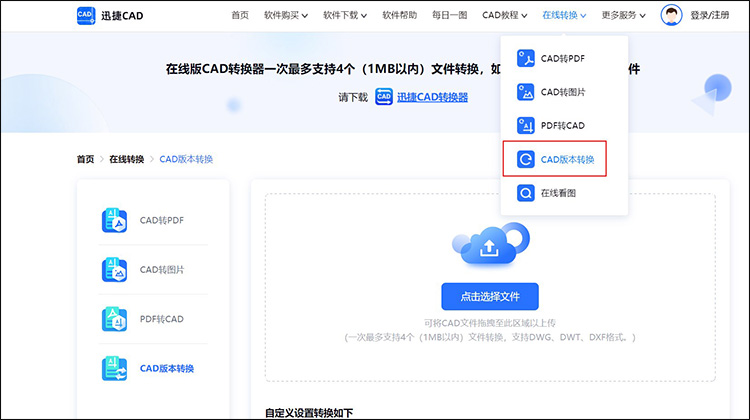Select CAD转PDF label in left sidebar
The image size is (750, 420).
point(162,221)
